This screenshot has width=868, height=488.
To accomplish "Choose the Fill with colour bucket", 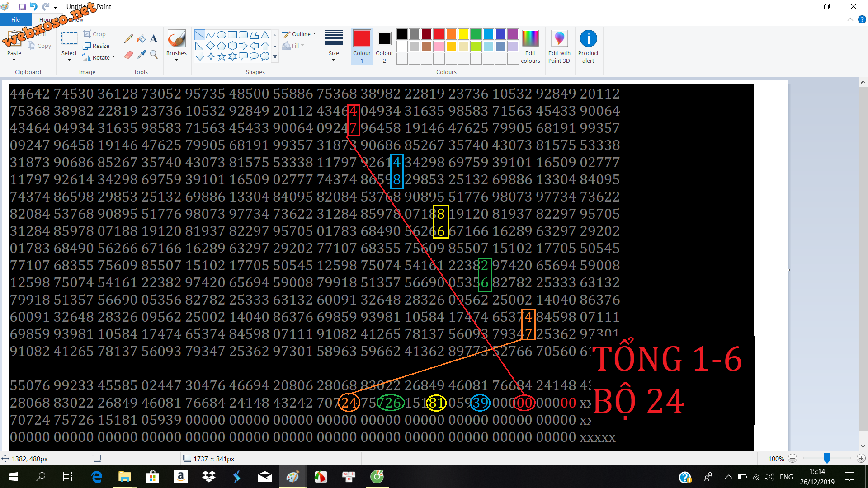I will pos(142,39).
